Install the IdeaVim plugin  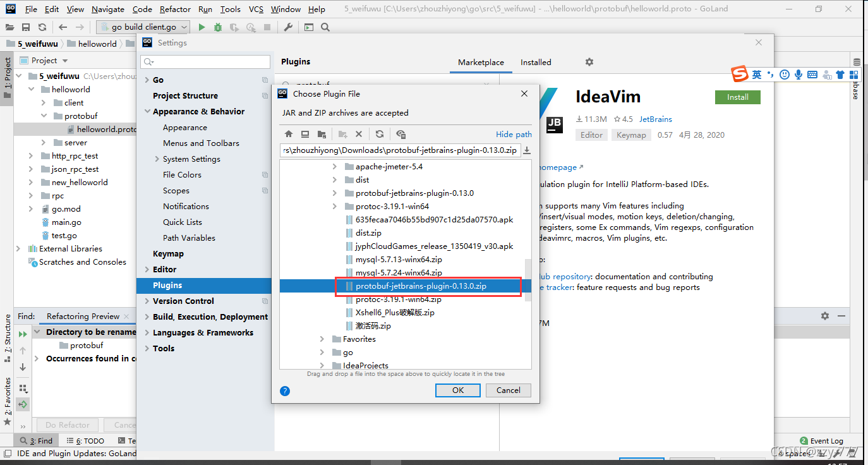coord(737,97)
